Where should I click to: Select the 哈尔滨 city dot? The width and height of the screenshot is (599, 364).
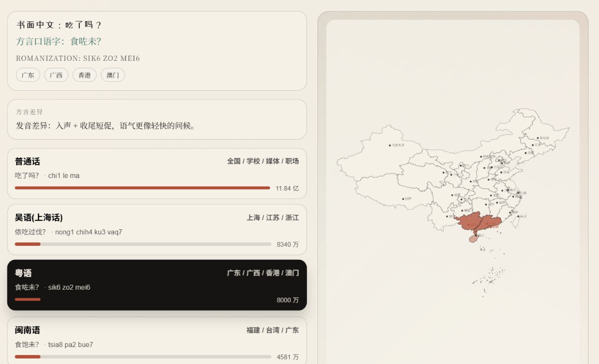point(538,138)
